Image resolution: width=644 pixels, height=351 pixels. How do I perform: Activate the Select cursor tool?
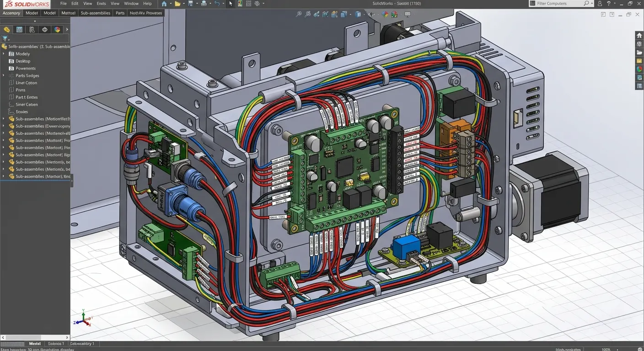tap(231, 4)
